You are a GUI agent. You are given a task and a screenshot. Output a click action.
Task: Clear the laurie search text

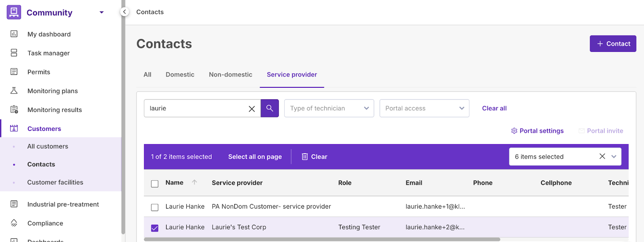click(x=252, y=109)
